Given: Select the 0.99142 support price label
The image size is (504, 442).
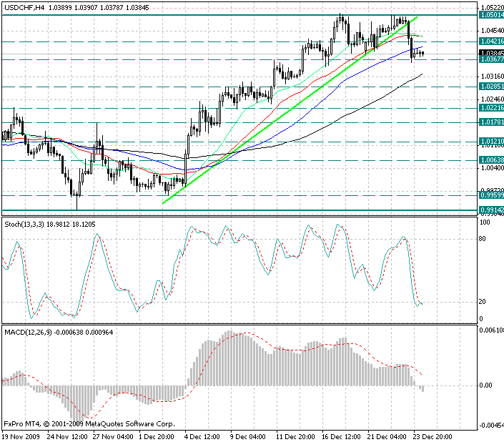Looking at the screenshot, I should click(x=491, y=210).
